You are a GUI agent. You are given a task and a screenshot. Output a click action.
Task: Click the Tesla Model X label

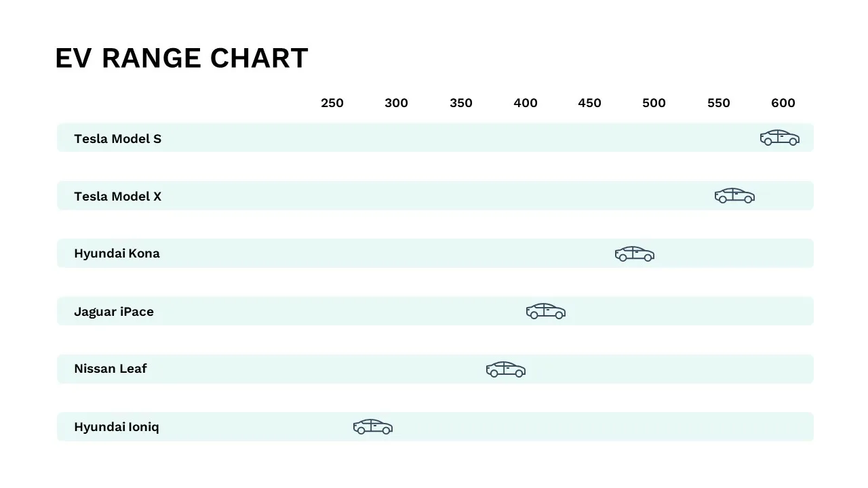tap(118, 197)
